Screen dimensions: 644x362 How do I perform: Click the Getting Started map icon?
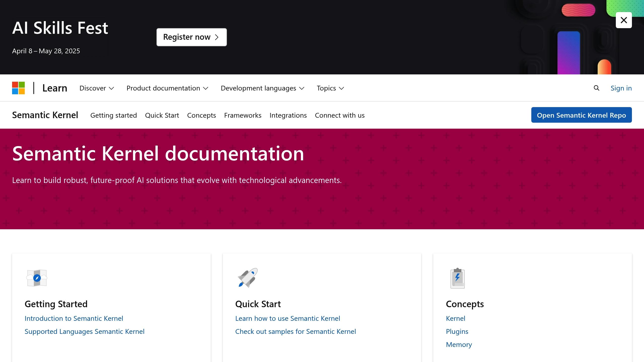pyautogui.click(x=37, y=278)
